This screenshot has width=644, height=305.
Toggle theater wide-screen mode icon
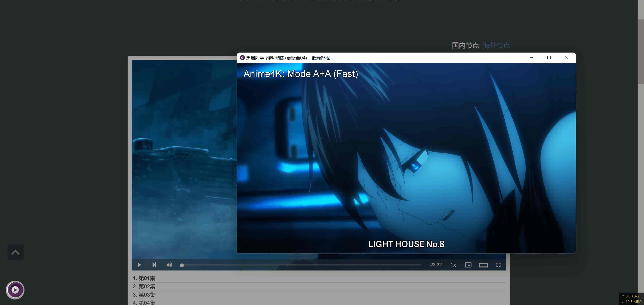(483, 265)
